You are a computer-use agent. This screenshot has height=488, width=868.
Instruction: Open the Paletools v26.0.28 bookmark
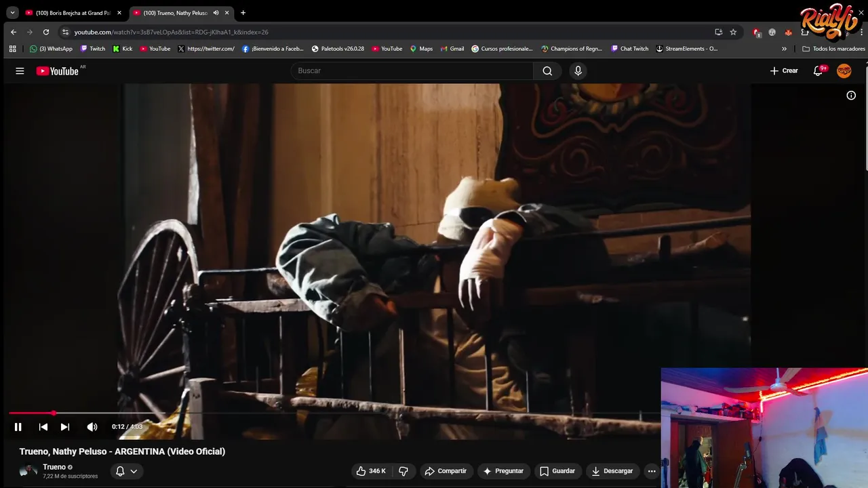pos(338,49)
